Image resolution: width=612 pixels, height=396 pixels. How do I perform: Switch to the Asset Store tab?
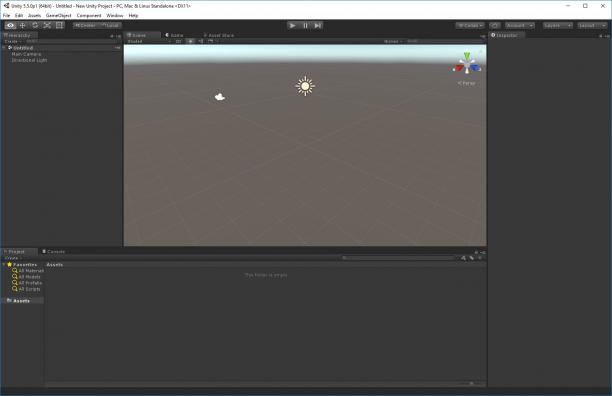tap(219, 35)
